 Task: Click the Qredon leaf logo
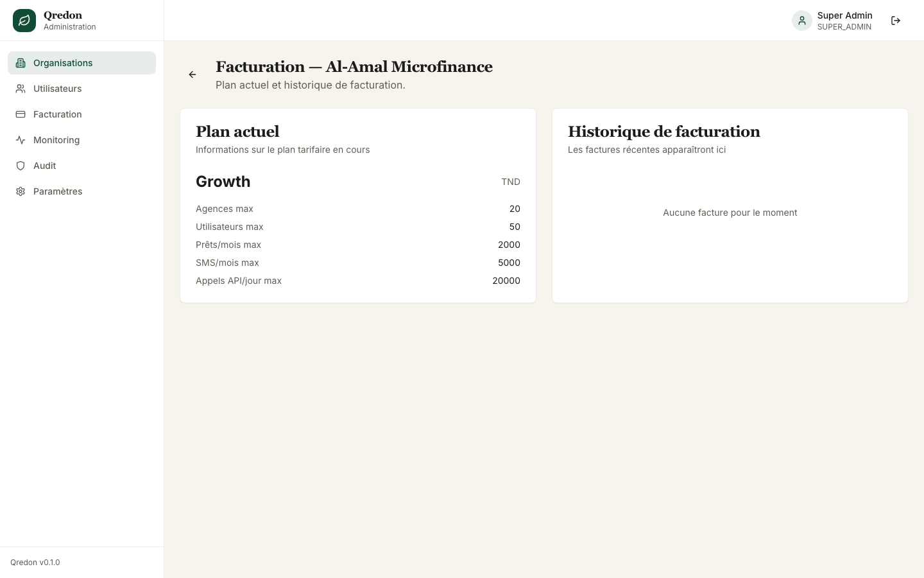[x=24, y=21]
